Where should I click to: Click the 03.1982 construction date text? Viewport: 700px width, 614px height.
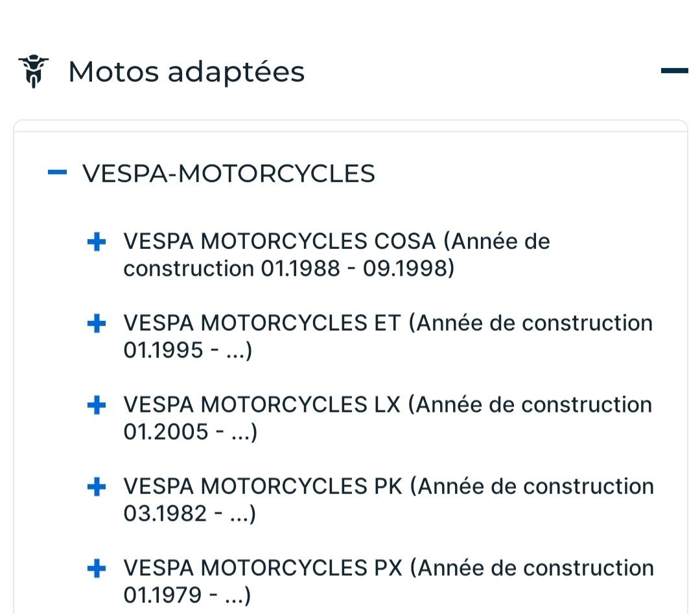click(165, 514)
